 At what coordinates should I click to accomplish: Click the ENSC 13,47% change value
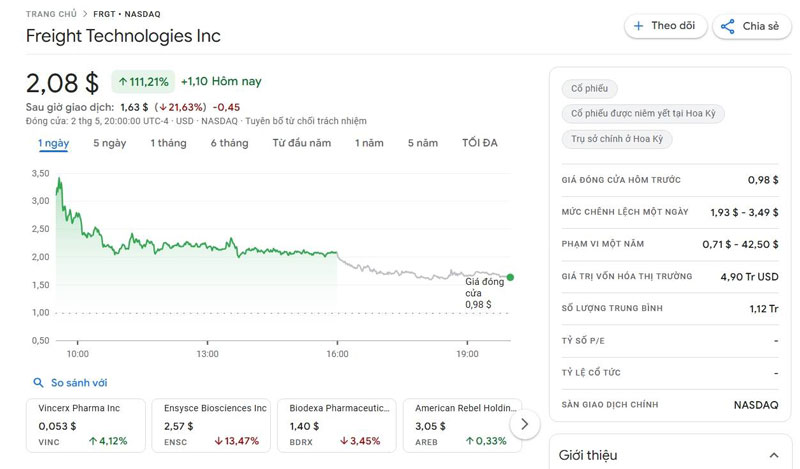pos(236,441)
